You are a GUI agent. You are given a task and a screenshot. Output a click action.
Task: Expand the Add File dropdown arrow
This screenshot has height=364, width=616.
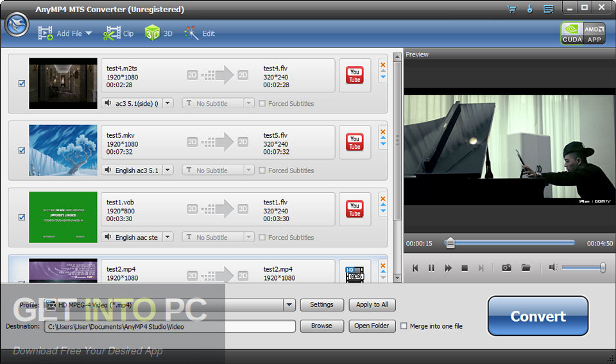[x=89, y=33]
